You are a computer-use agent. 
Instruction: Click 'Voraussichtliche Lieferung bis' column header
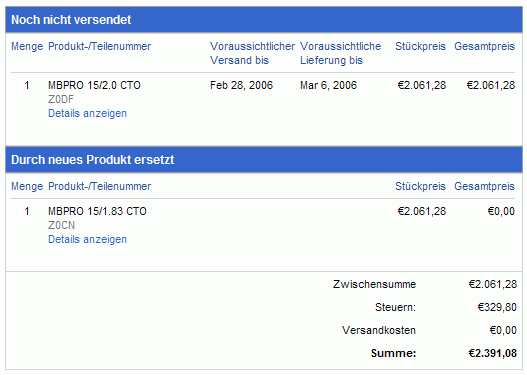click(x=340, y=53)
